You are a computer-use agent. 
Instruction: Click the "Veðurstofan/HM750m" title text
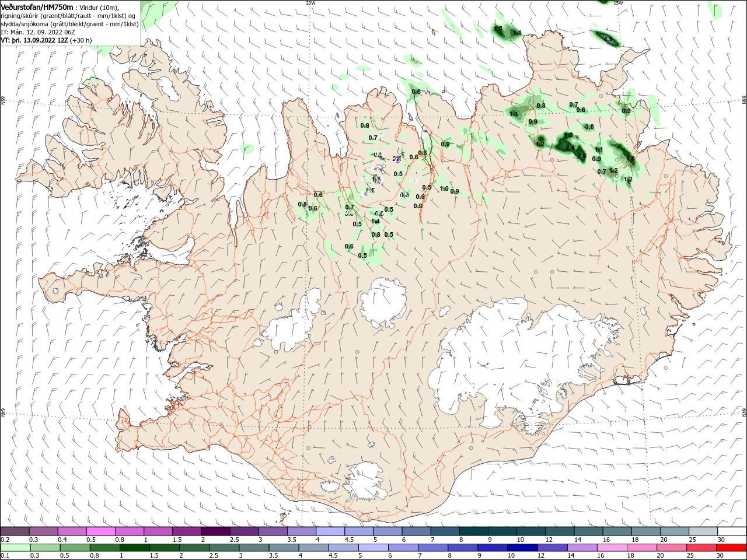point(37,7)
